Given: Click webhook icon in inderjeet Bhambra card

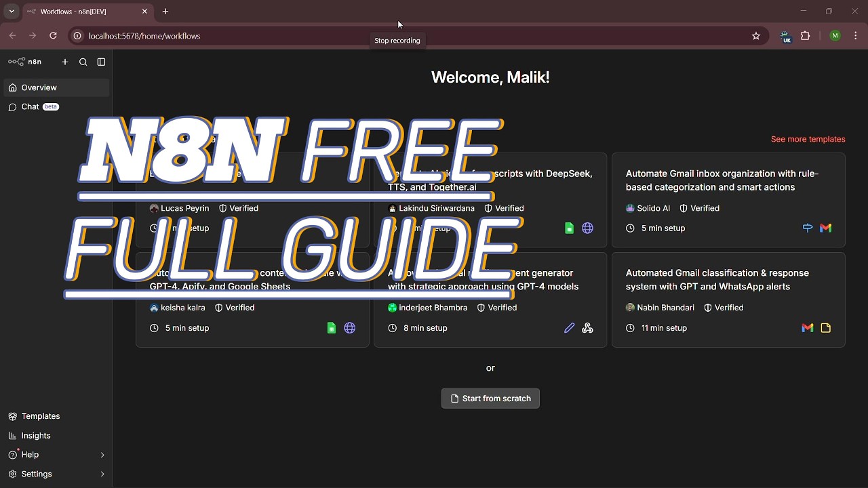Looking at the screenshot, I should (587, 328).
